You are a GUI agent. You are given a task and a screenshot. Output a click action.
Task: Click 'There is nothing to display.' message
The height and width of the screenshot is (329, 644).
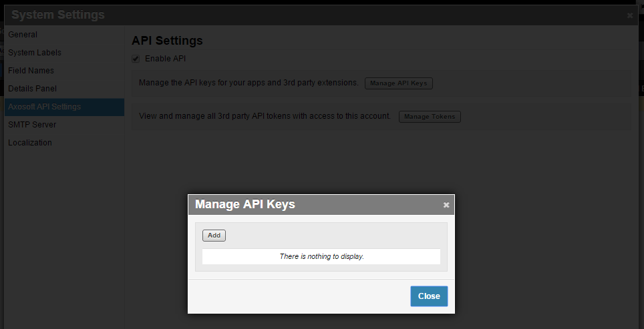tap(321, 256)
